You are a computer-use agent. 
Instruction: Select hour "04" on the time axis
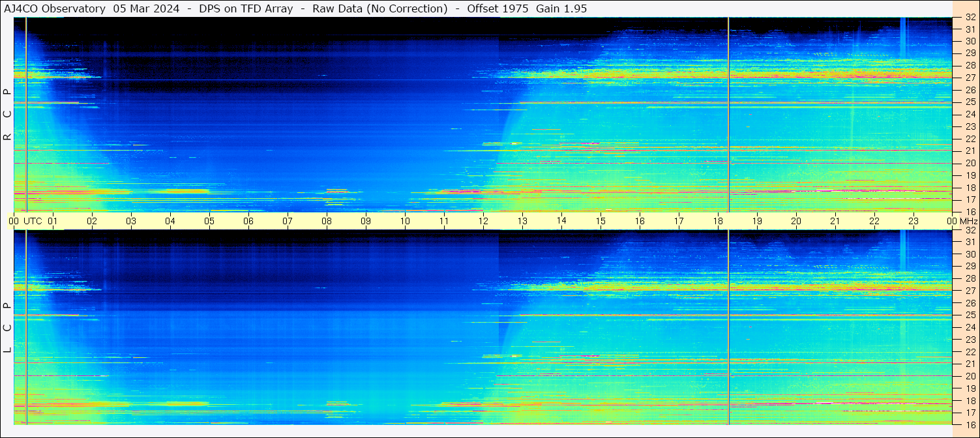point(170,221)
